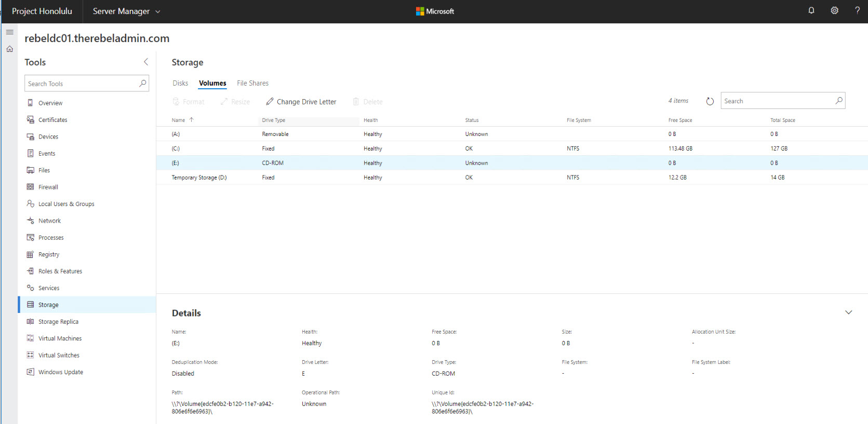The image size is (868, 424).
Task: Click the 14 GB total space cell
Action: (777, 177)
